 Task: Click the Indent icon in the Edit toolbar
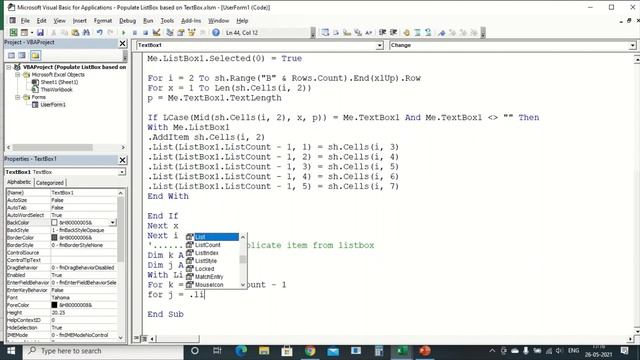(382, 33)
